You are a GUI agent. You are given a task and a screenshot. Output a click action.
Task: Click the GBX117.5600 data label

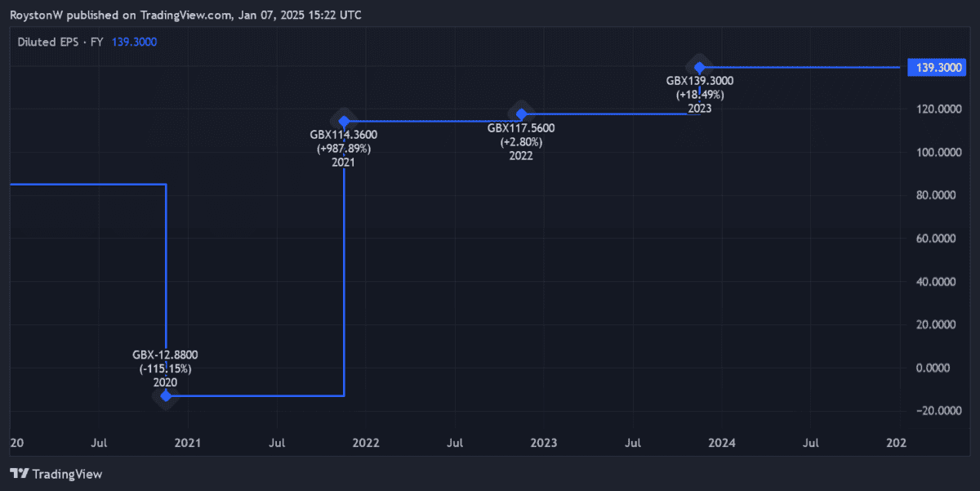point(521,128)
